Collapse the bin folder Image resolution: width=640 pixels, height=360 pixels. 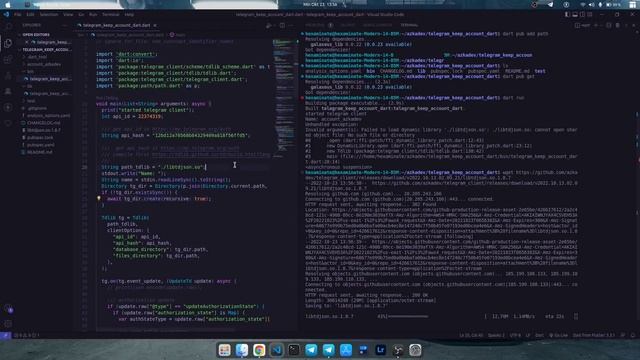(x=30, y=71)
